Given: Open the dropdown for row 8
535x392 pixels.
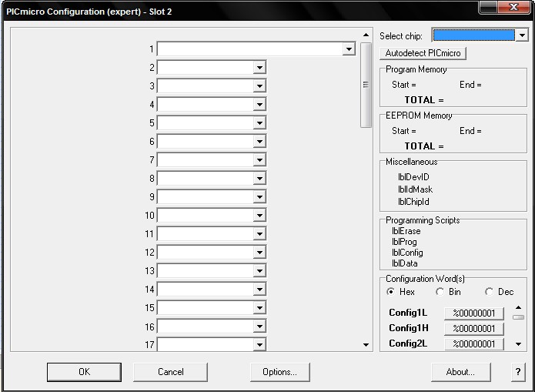Looking at the screenshot, I should pyautogui.click(x=259, y=178).
